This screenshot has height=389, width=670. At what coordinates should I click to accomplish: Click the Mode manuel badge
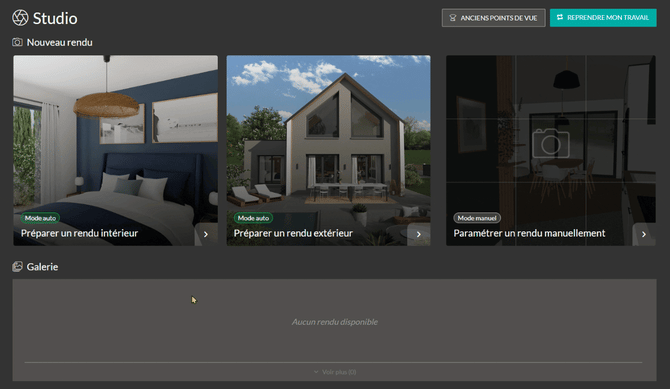coord(477,218)
